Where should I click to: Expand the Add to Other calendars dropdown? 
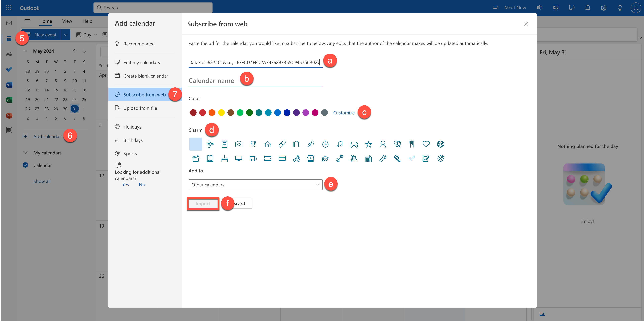[255, 185]
